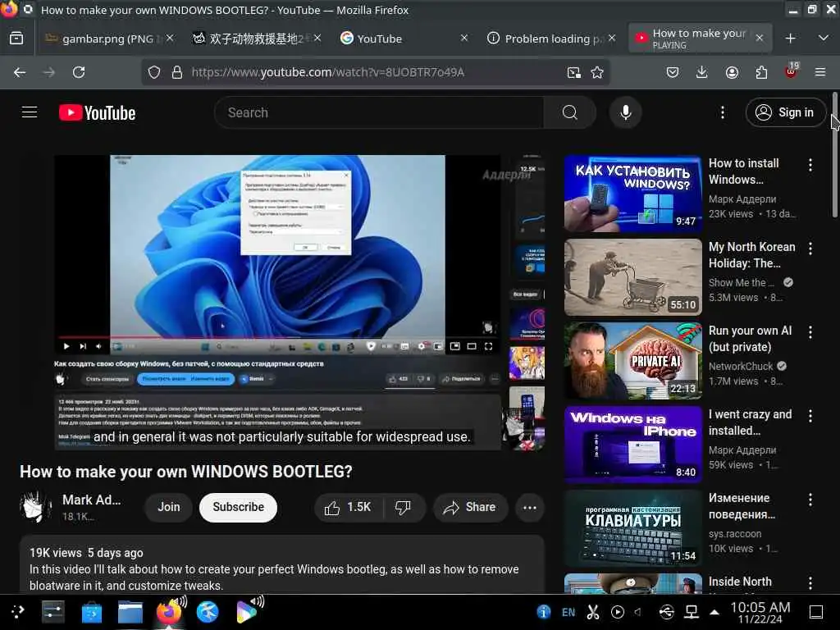Screen dimensions: 840x630
Task: Toggle picture-in-picture icon in address bar
Action: coord(573,72)
